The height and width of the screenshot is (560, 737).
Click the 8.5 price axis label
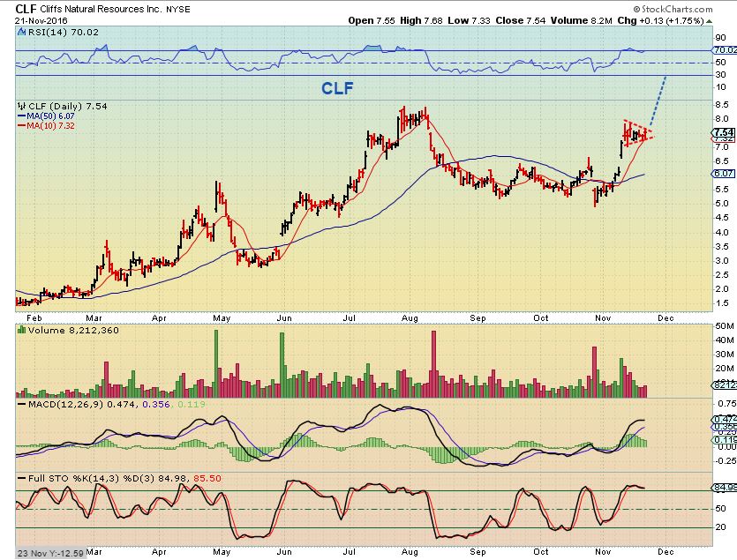click(x=722, y=105)
